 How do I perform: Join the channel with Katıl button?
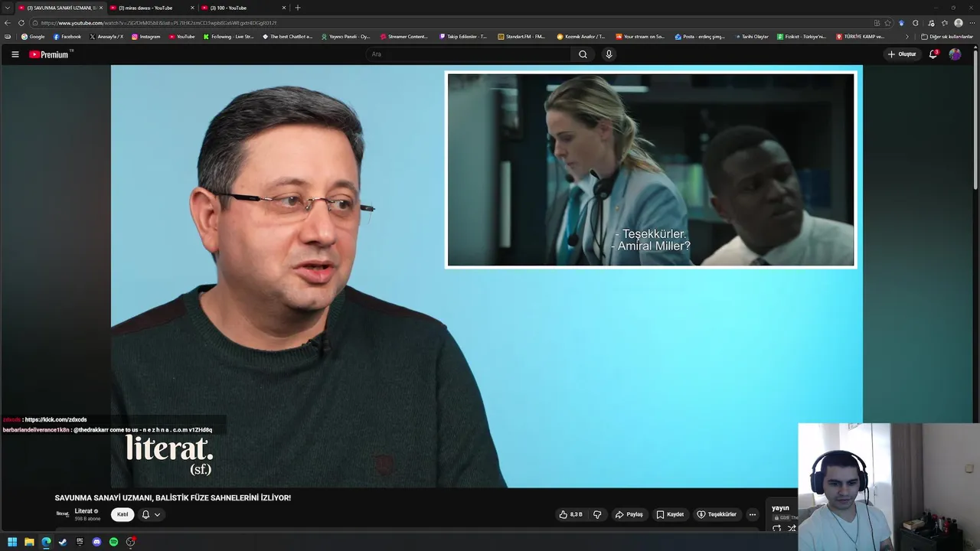[122, 514]
